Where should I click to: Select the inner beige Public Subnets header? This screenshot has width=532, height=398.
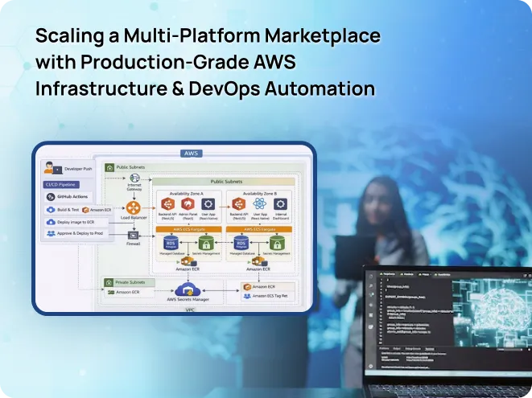[224, 182]
